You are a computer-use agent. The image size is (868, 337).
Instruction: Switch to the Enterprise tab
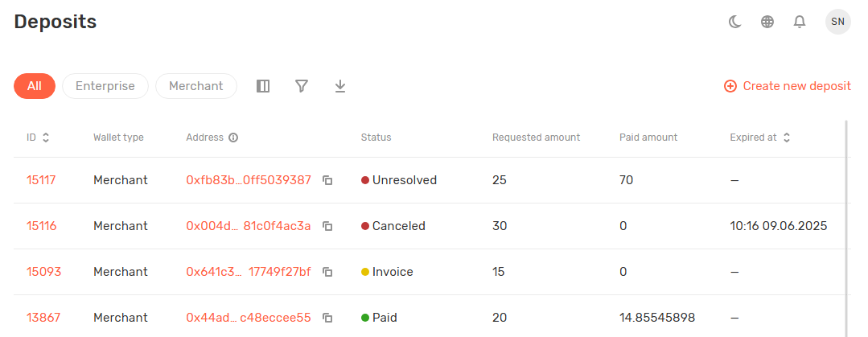pos(105,86)
